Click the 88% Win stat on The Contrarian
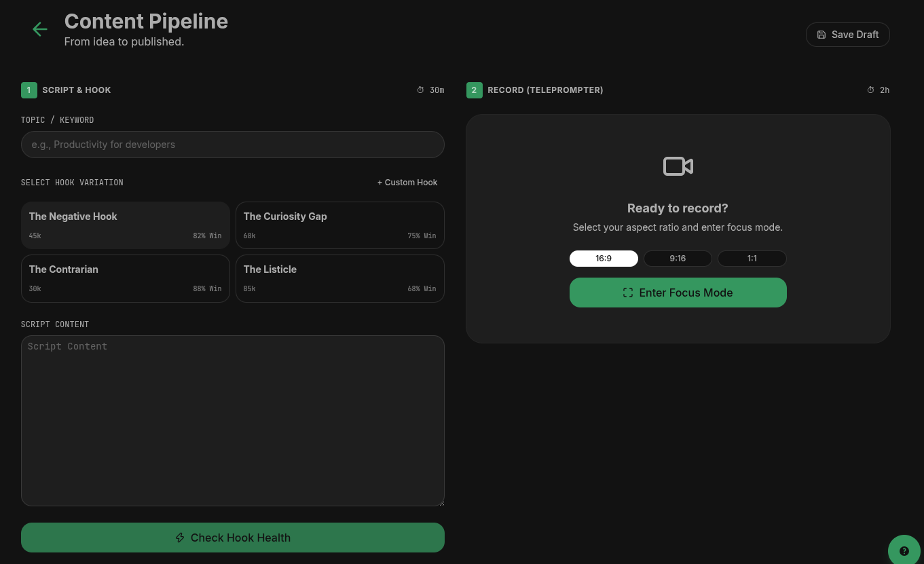Image resolution: width=924 pixels, height=564 pixels. point(207,288)
